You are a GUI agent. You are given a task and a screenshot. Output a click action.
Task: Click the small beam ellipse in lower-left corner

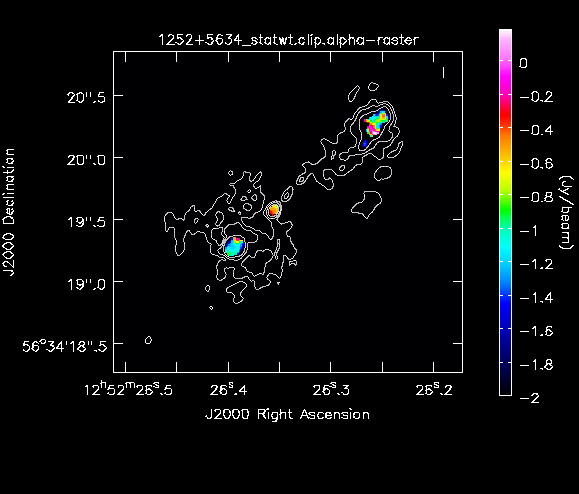(x=148, y=340)
